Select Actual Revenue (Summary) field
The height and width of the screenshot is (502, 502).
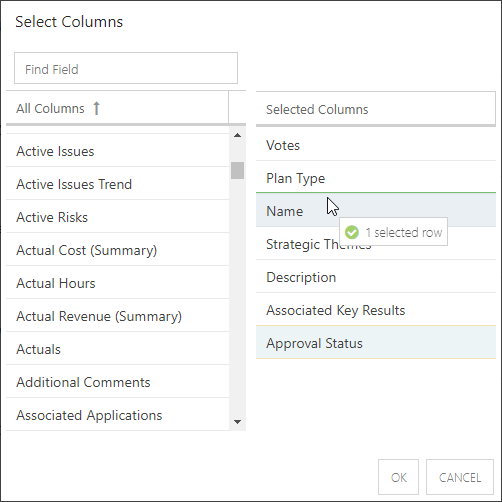coord(117,316)
